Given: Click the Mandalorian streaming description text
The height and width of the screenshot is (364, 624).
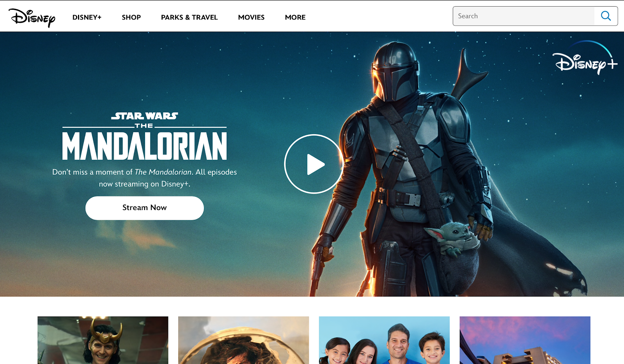Looking at the screenshot, I should pyautogui.click(x=145, y=178).
